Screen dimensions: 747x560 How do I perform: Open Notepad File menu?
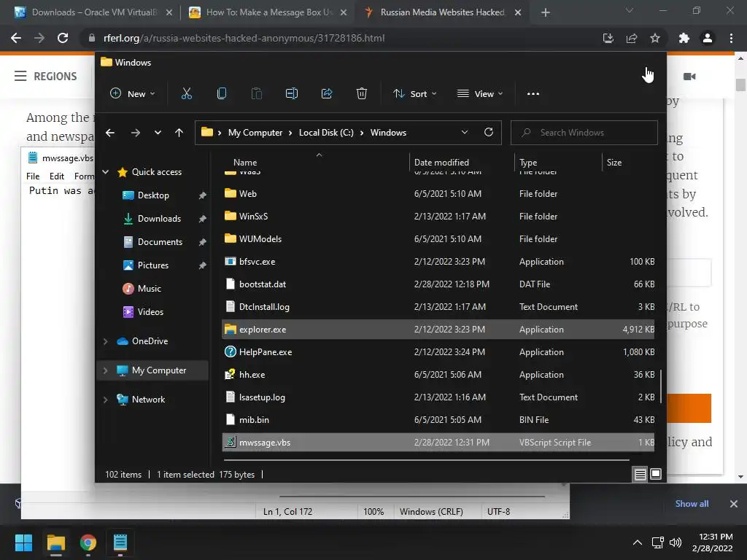(33, 176)
